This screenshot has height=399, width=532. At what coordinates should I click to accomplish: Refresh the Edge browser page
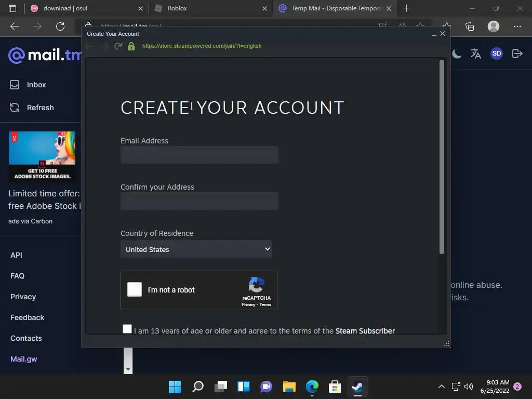pyautogui.click(x=60, y=26)
